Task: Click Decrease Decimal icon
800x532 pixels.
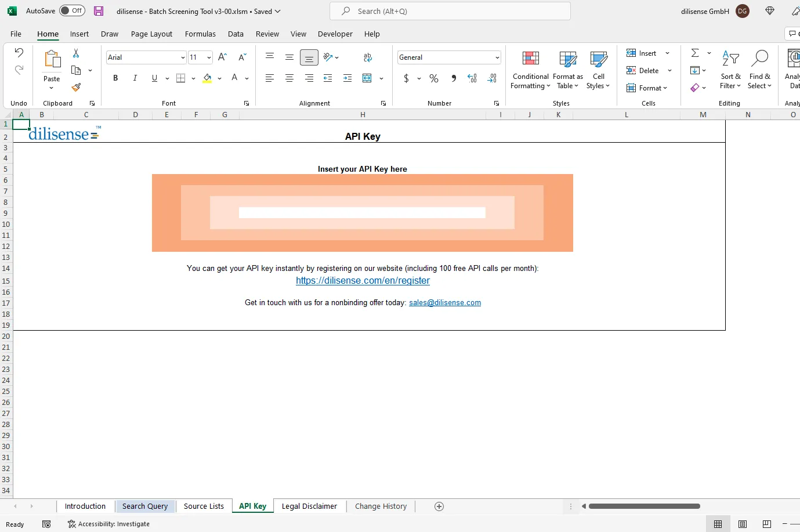Action: [x=492, y=78]
